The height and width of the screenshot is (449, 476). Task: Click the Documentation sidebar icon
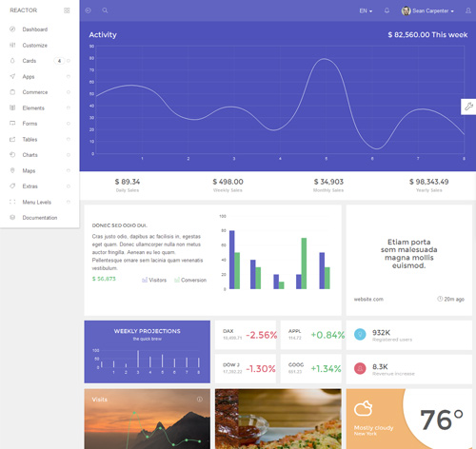point(12,218)
